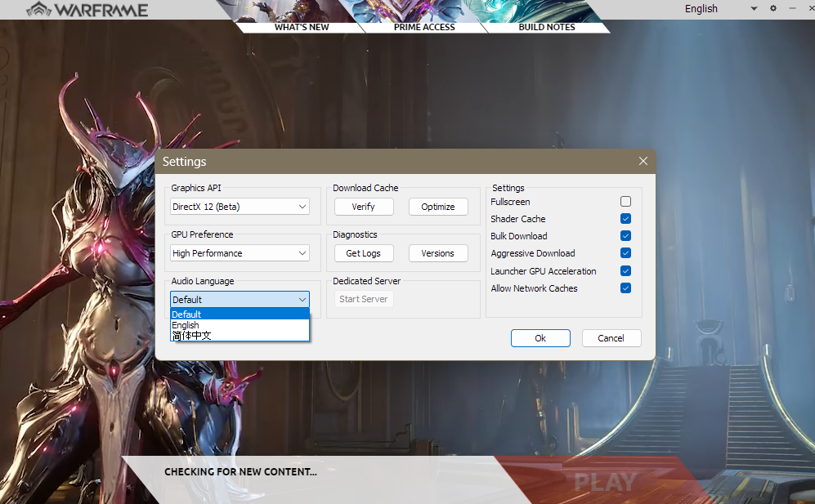Confirm settings with Ok

[x=540, y=337]
